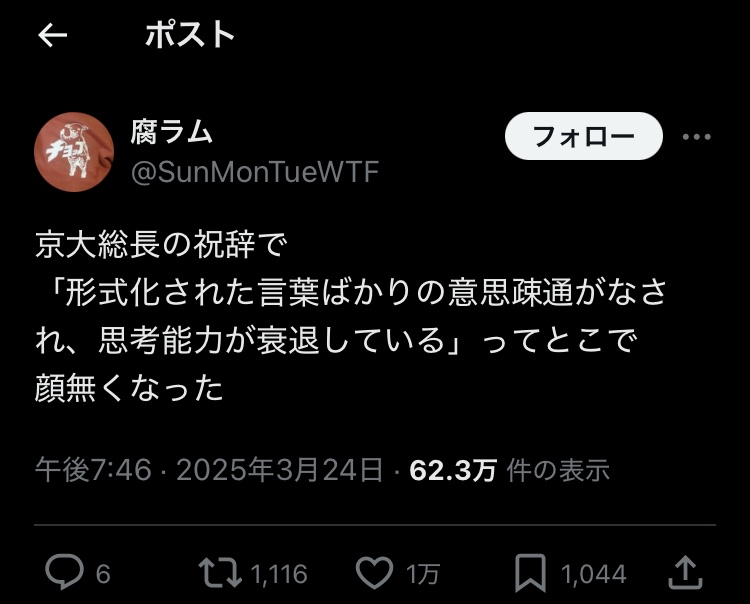The image size is (750, 604).
Task: Select the post text about 京大総長の祝辞
Action: pos(351,317)
